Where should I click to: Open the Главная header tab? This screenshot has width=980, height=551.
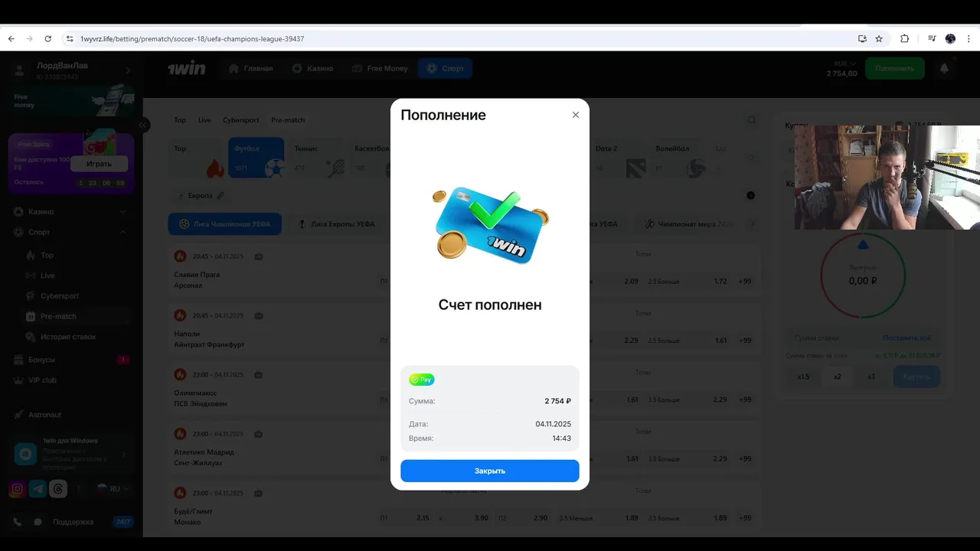(251, 68)
